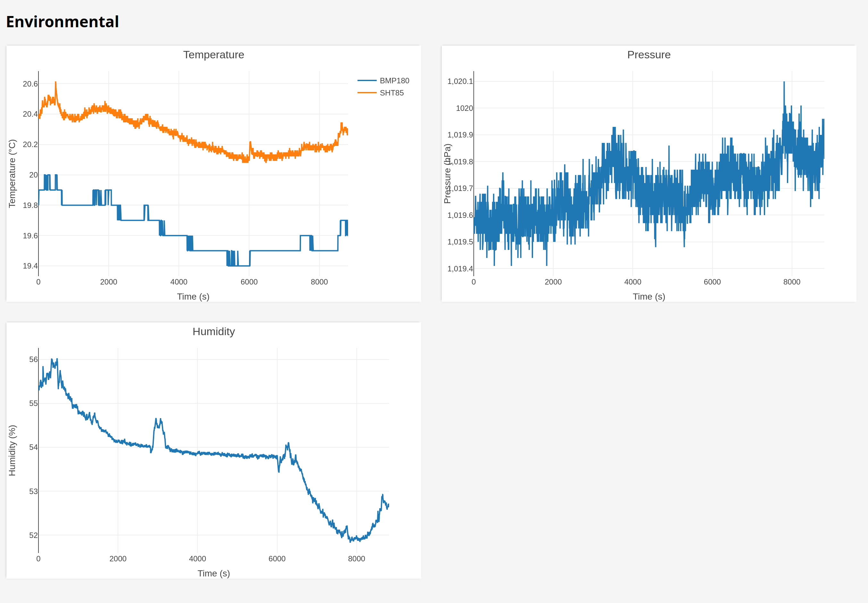The width and height of the screenshot is (868, 603).
Task: Click the Pressure chart title
Action: (648, 55)
